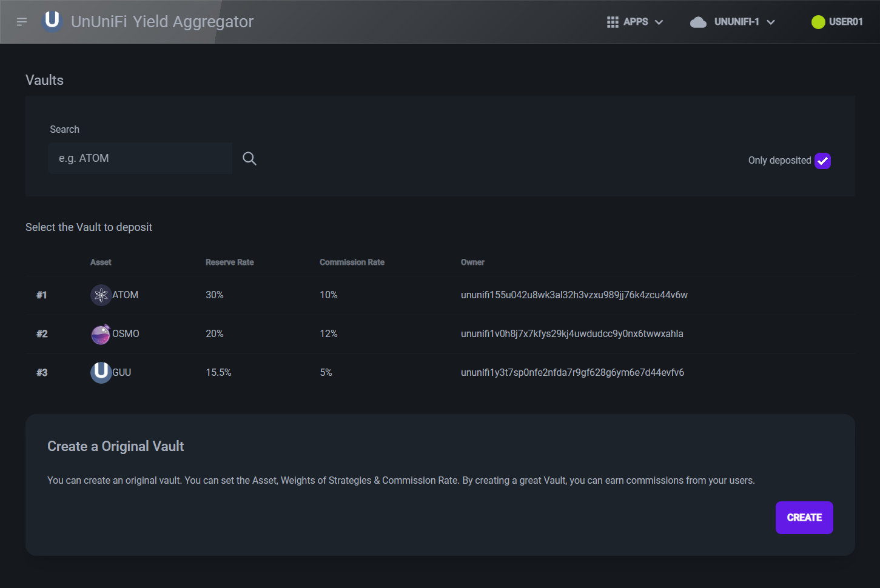Click the Commission Rate column header

pos(352,262)
